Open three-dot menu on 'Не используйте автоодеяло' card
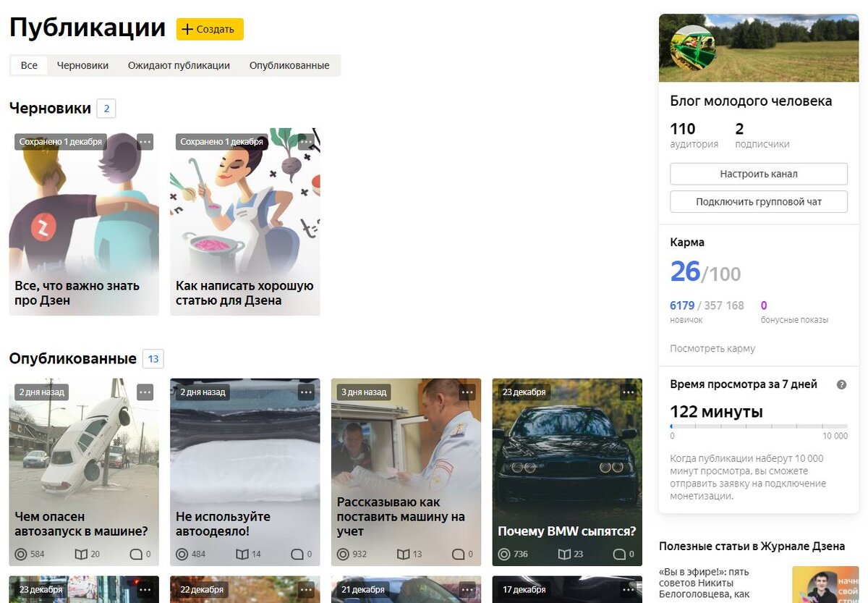Image resolution: width=868 pixels, height=603 pixels. pos(307,392)
